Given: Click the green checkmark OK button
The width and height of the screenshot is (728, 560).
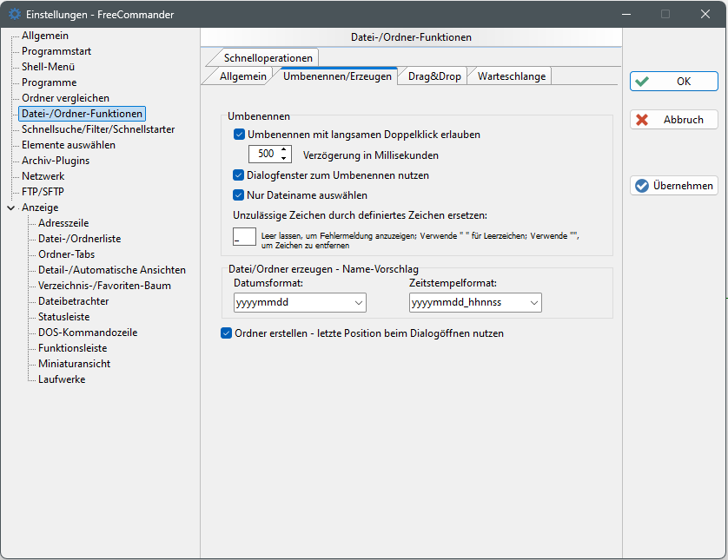Looking at the screenshot, I should pos(673,82).
